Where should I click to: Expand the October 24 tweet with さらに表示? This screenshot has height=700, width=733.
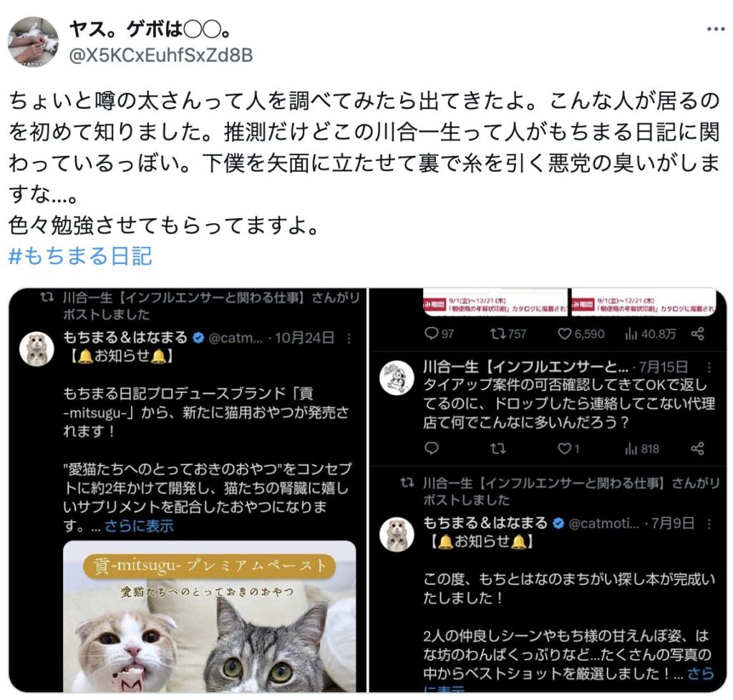(x=139, y=526)
